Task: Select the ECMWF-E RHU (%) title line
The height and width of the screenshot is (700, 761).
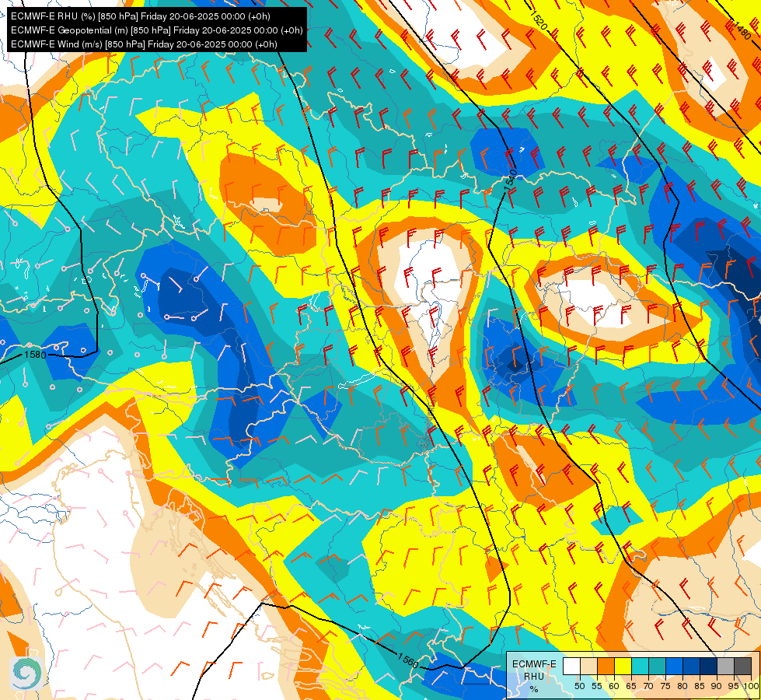Action: pyautogui.click(x=140, y=16)
